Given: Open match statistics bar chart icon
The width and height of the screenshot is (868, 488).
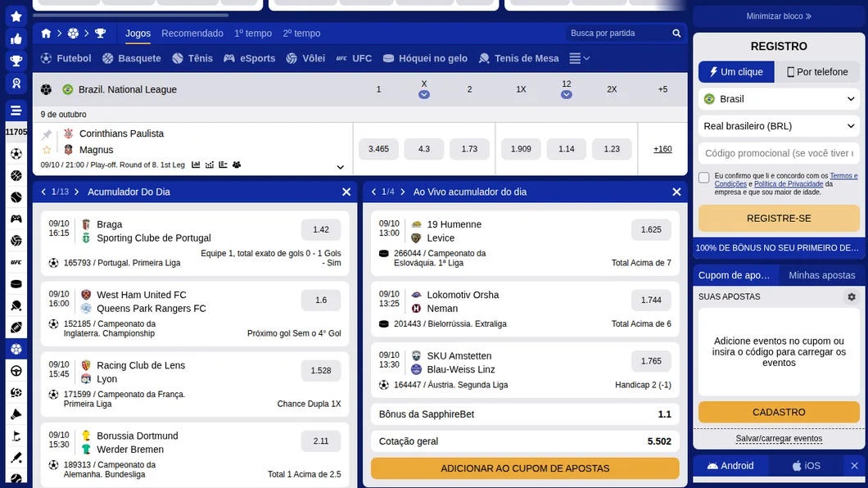Looking at the screenshot, I should click(196, 165).
